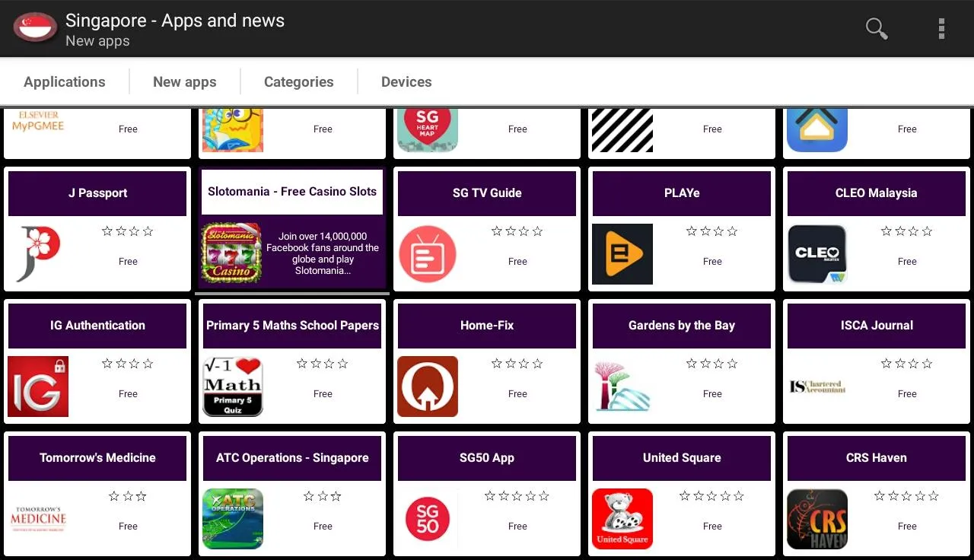Open the SG Heart Map icon
The height and width of the screenshot is (560, 974).
[428, 129]
